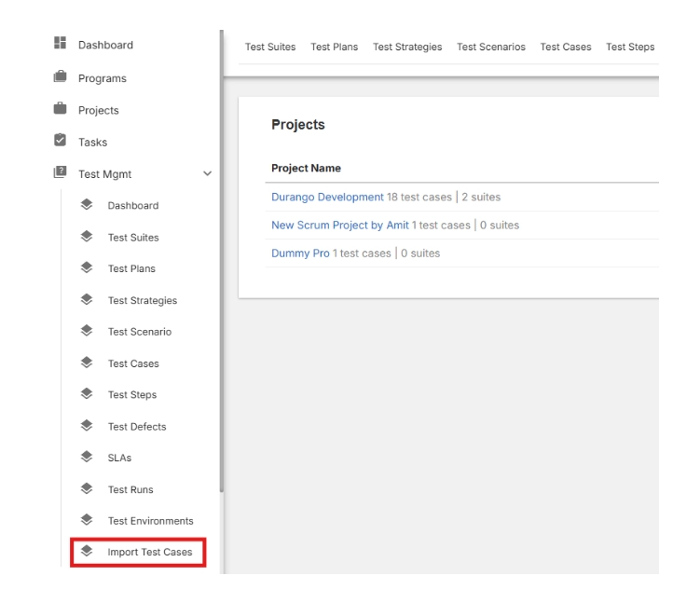Open Test Runs in sidebar submenu
The height and width of the screenshot is (603, 700).
[x=130, y=489]
